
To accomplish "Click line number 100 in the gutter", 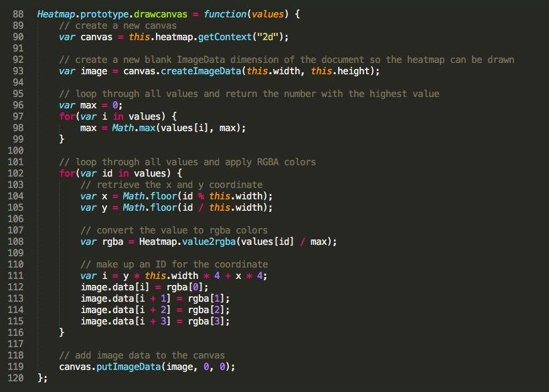I will pos(15,151).
